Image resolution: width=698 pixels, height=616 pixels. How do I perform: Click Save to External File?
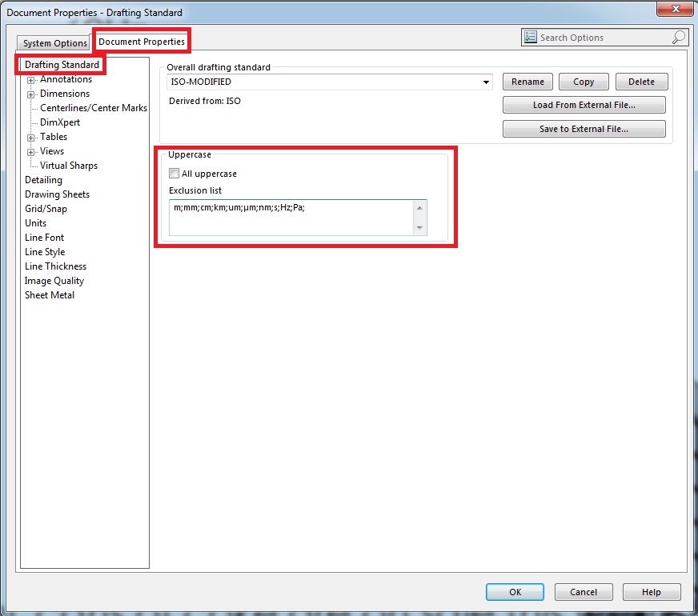click(584, 129)
